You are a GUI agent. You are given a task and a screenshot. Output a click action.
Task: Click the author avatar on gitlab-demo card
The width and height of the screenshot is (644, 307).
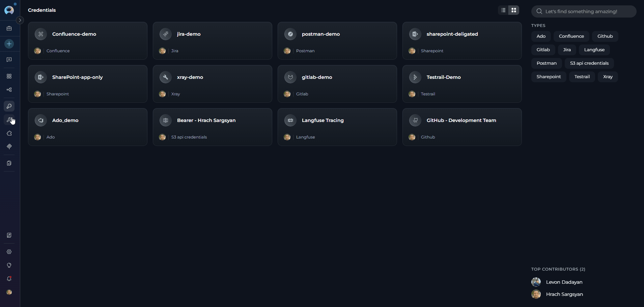pyautogui.click(x=287, y=94)
